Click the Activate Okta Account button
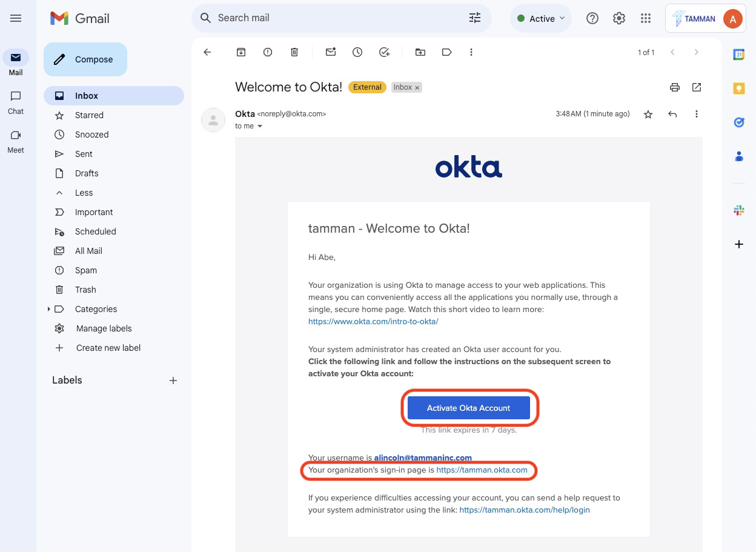Screen dimensions: 756x552 [x=469, y=408]
